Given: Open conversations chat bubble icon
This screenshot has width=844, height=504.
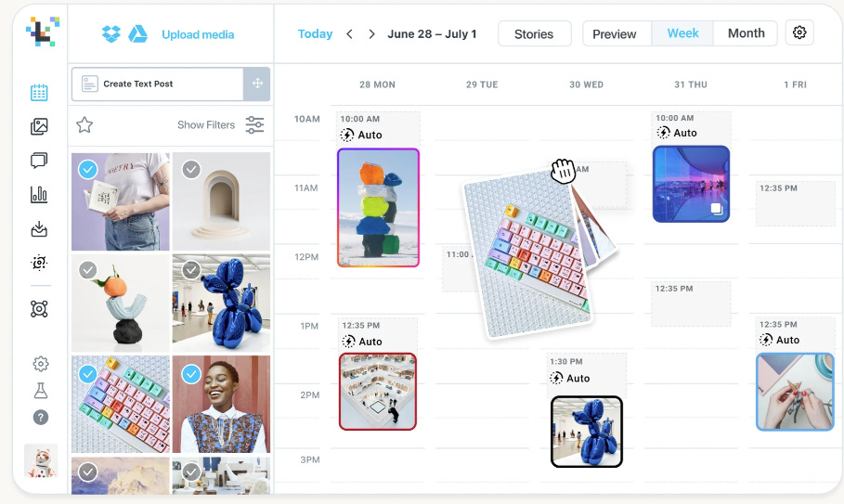Looking at the screenshot, I should 39,161.
